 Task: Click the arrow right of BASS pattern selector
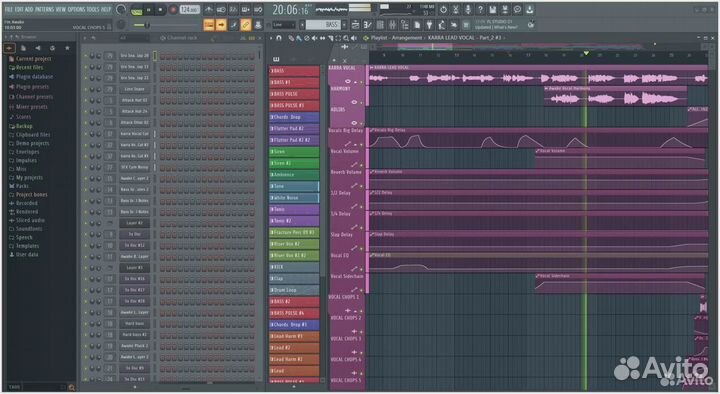(x=344, y=25)
